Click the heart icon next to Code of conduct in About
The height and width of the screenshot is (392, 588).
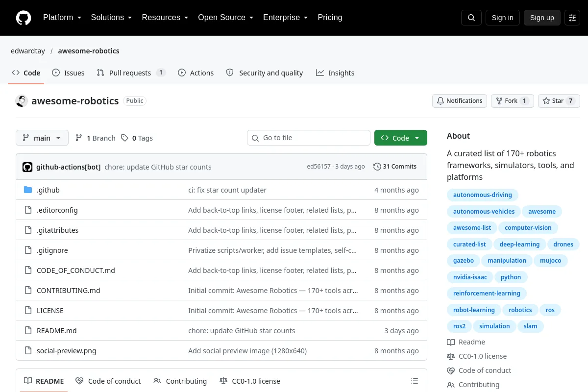pyautogui.click(x=451, y=370)
